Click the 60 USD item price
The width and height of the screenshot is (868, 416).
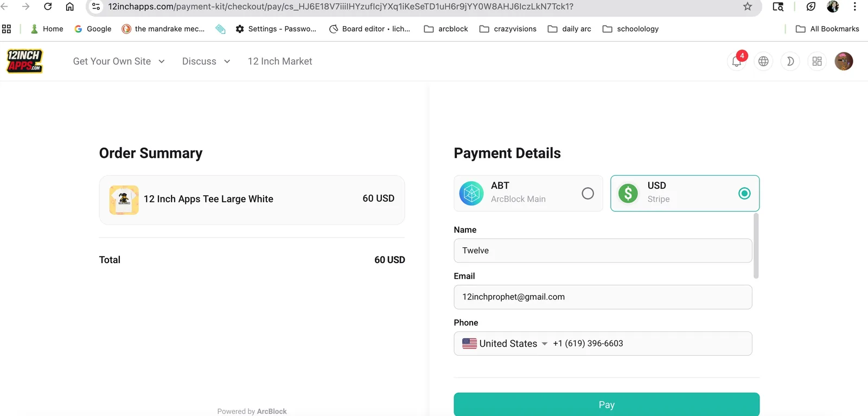click(x=379, y=199)
